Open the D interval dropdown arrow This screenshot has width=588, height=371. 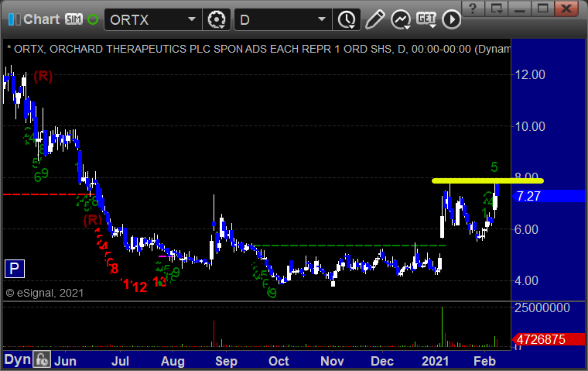click(321, 19)
